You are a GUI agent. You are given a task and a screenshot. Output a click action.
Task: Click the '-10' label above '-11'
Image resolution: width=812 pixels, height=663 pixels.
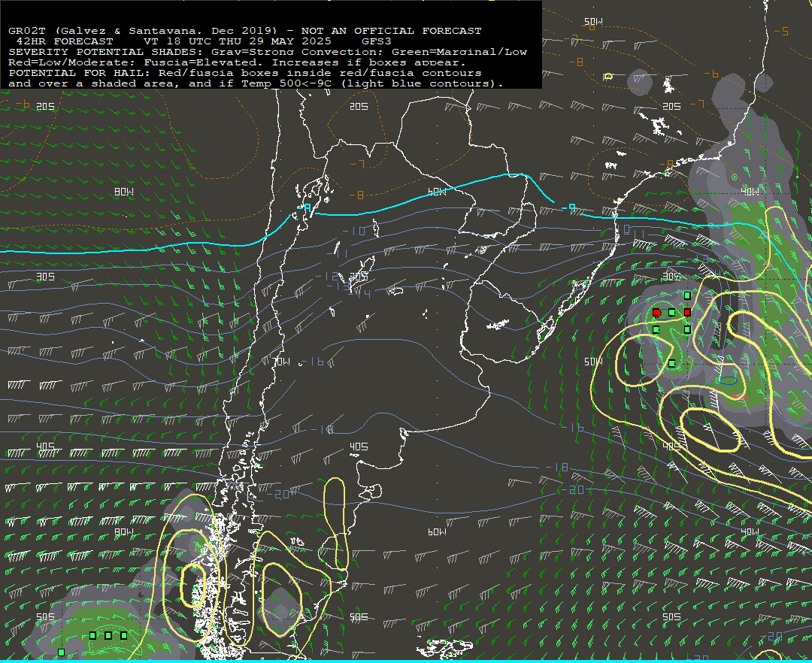pyautogui.click(x=354, y=231)
